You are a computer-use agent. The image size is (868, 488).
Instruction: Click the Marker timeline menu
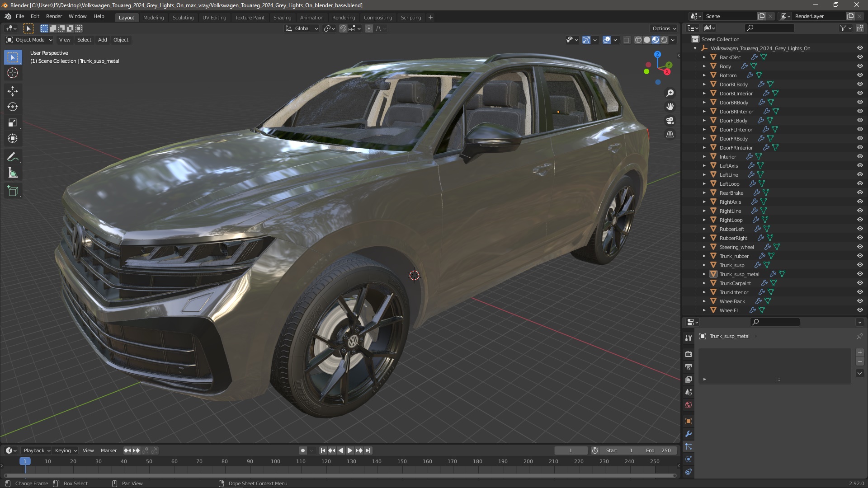[108, 450]
